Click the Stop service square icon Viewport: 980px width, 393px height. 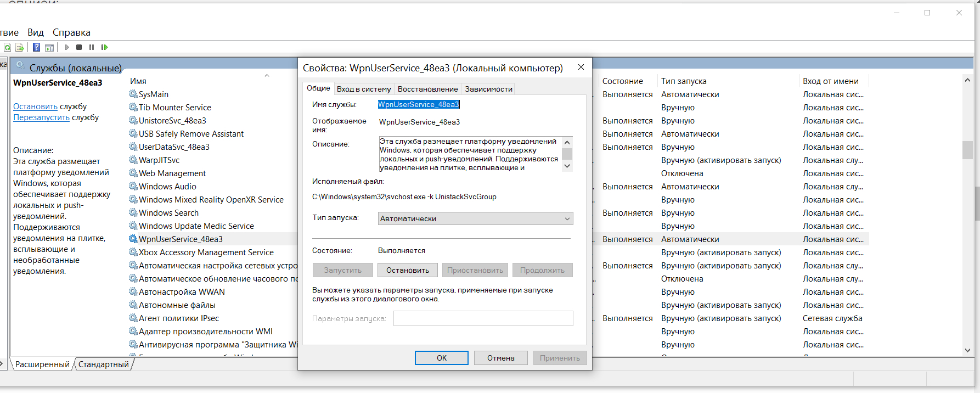(x=79, y=47)
